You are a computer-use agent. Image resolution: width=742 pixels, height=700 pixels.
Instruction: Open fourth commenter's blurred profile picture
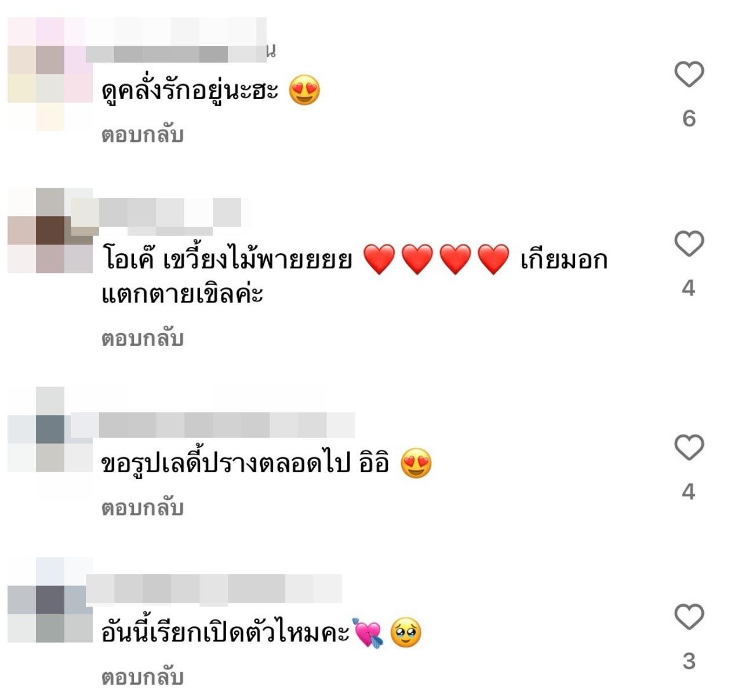(50, 600)
